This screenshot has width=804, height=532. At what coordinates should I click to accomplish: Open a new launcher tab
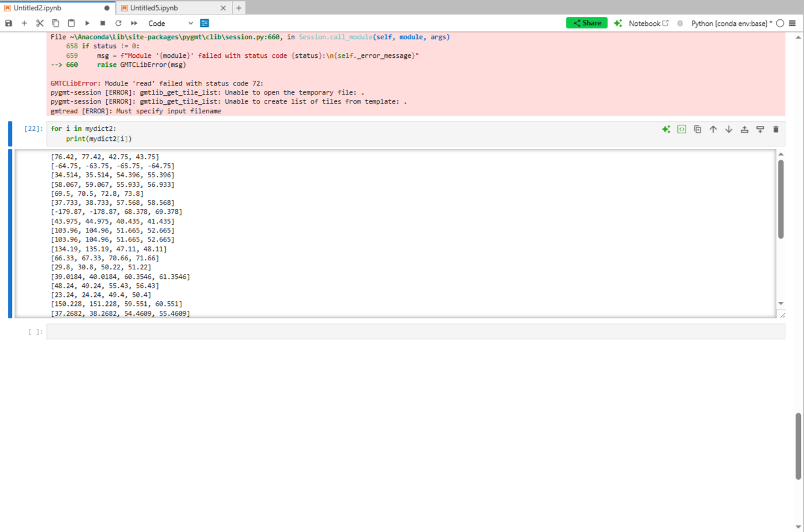[x=239, y=8]
